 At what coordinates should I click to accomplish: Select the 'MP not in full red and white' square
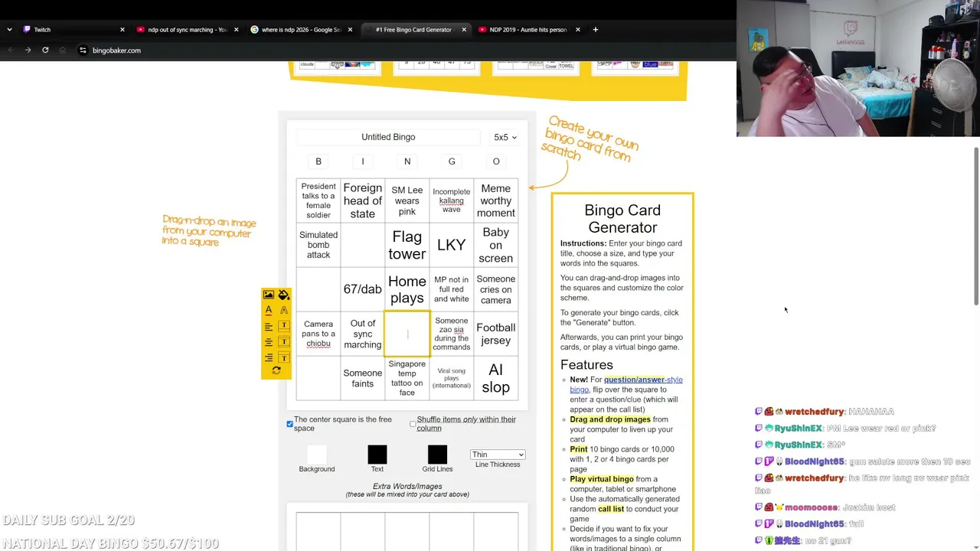coord(452,289)
